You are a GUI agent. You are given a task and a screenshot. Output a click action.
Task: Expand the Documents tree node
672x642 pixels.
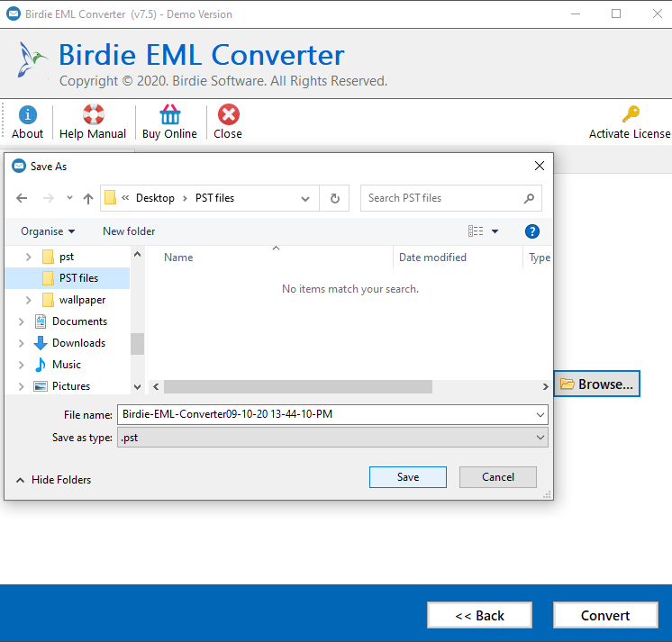pos(21,321)
